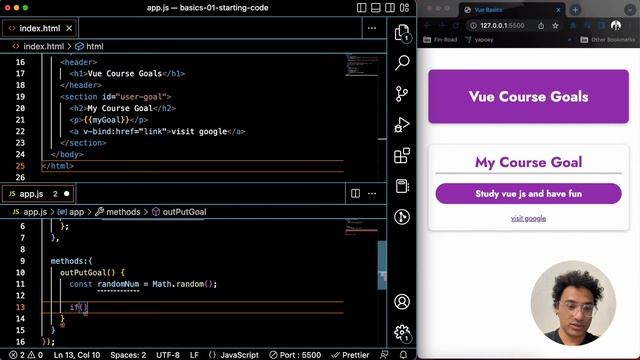Image resolution: width=640 pixels, height=360 pixels.
Task: Open the yapoey bookmark
Action: pos(479,40)
